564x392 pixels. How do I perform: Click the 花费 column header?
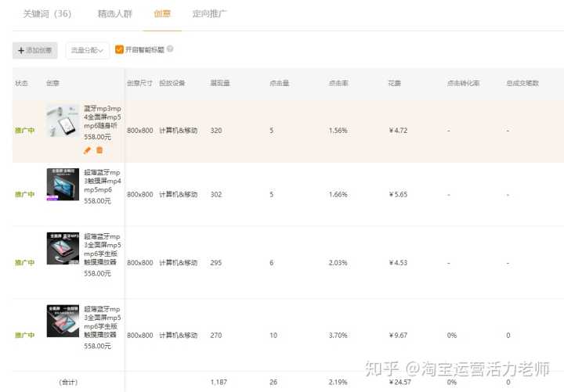tap(396, 83)
